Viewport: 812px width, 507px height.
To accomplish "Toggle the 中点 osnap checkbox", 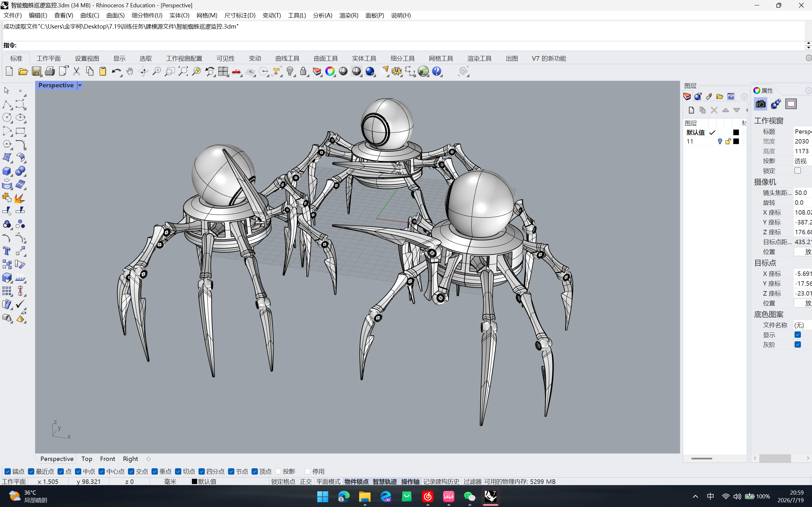I will [x=78, y=471].
